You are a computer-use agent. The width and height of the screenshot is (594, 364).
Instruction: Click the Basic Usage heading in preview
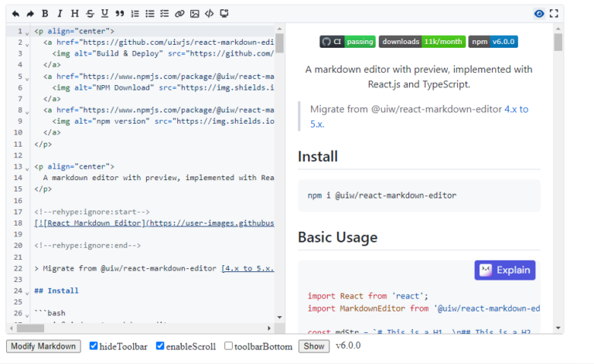[338, 237]
